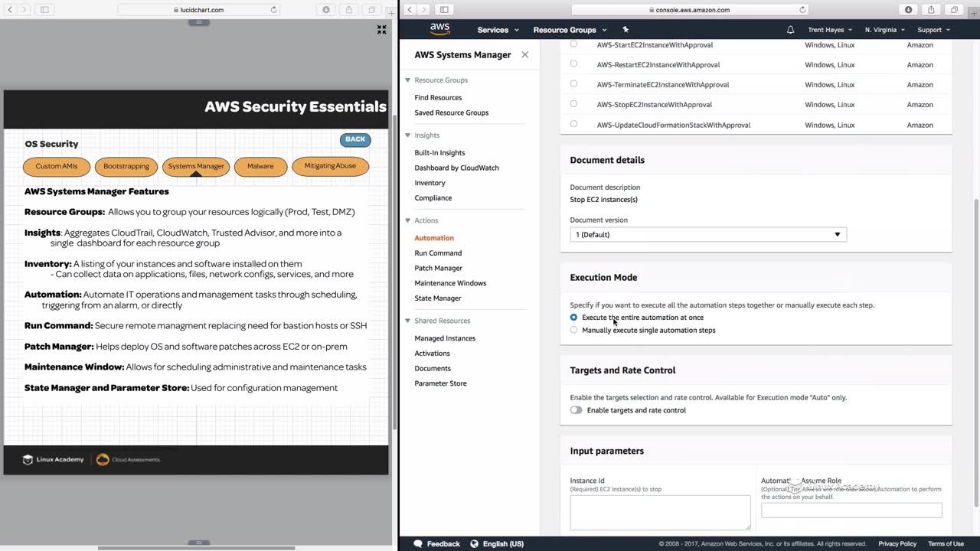Image resolution: width=980 pixels, height=551 pixels.
Task: Go back in the AWS console browser window
Action: point(410,10)
